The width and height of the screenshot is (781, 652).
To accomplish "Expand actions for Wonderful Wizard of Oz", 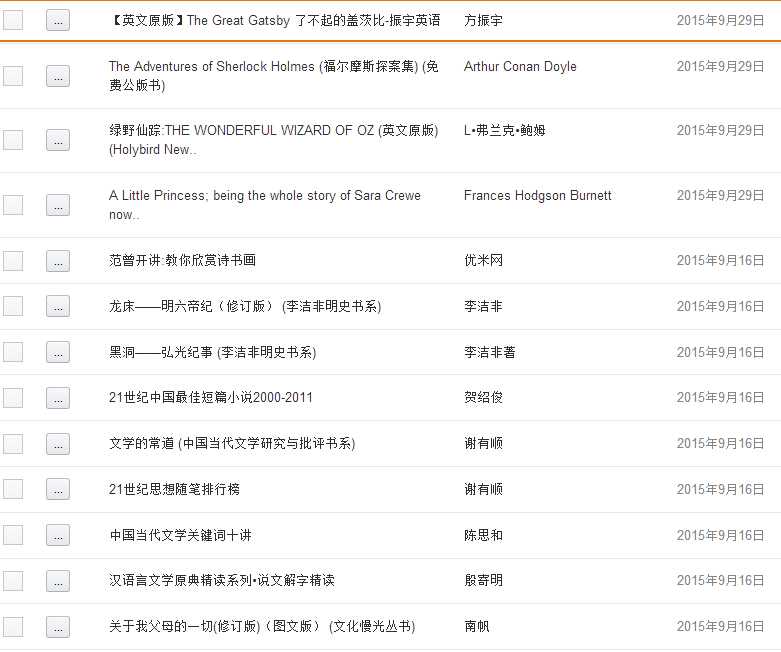I will click(x=58, y=140).
